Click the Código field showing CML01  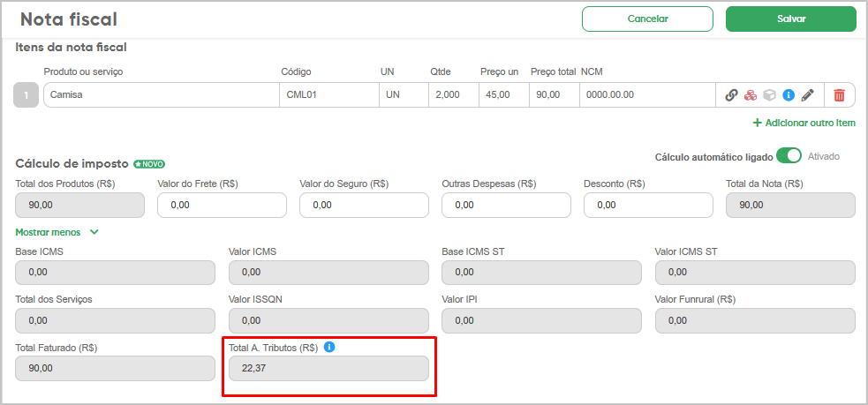328,94
